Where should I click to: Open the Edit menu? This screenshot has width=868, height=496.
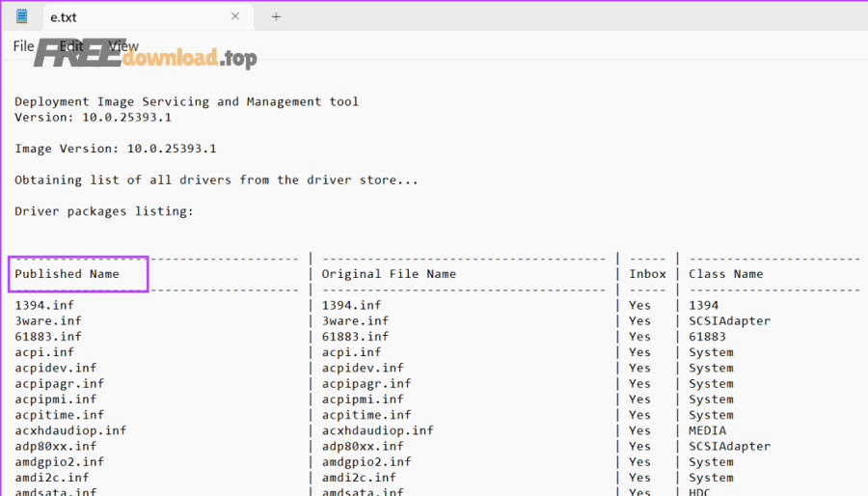pyautogui.click(x=70, y=46)
